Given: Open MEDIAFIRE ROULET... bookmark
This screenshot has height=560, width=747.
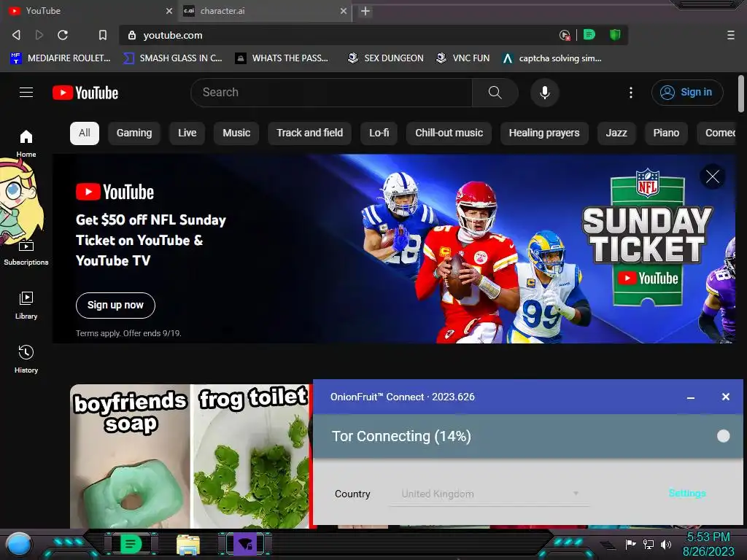Looking at the screenshot, I should (x=61, y=58).
